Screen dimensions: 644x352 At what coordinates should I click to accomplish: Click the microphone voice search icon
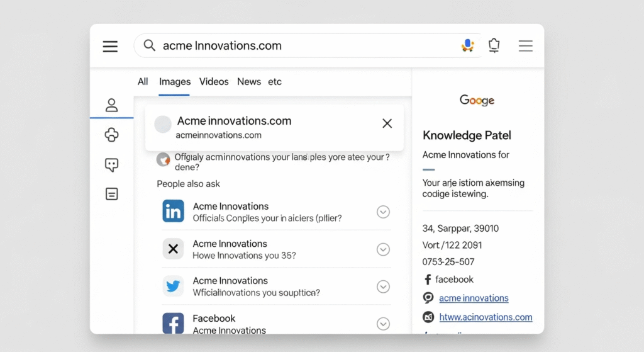[467, 45]
